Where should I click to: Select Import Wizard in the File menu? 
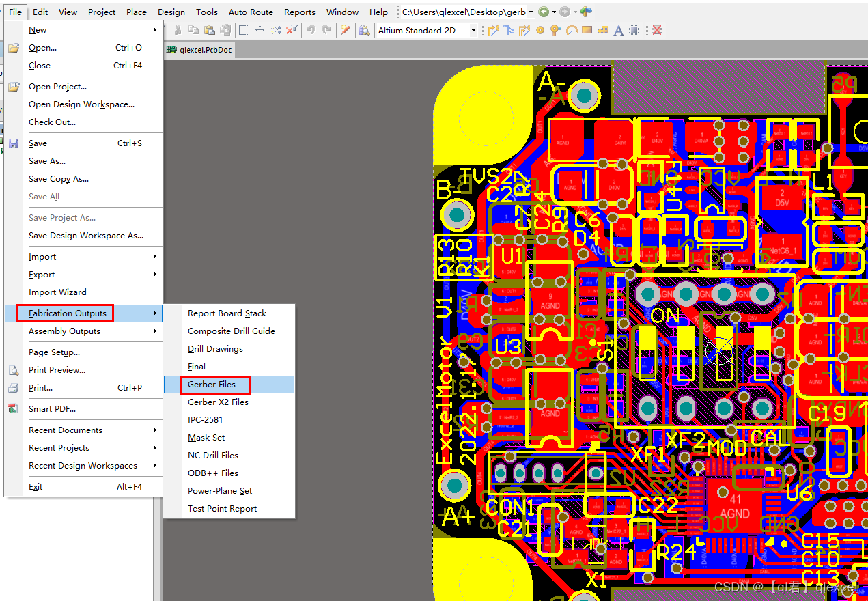[84, 292]
